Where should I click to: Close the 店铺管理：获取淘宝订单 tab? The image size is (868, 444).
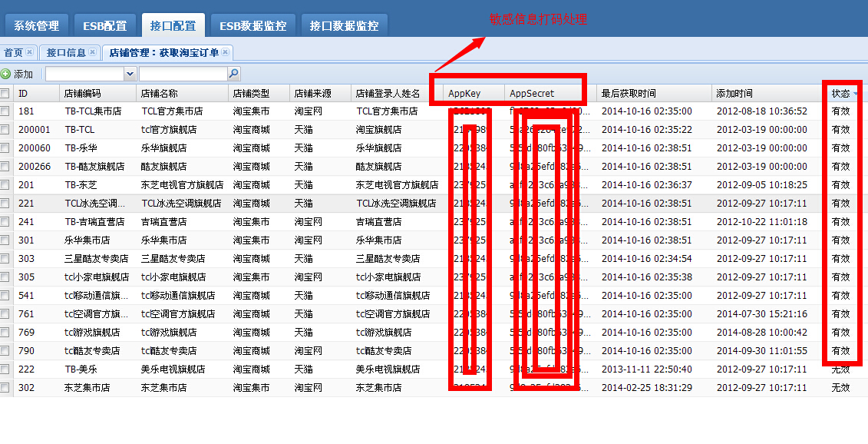click(225, 52)
